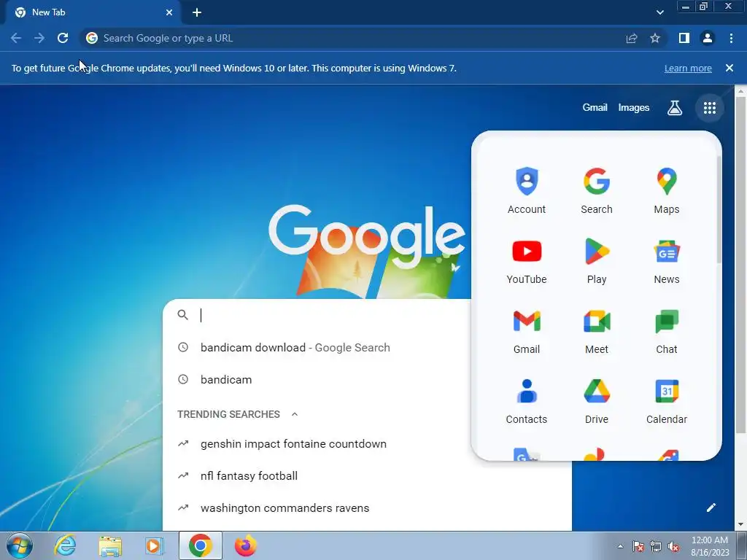Open Google Play from the apps grid
The width and height of the screenshot is (747, 560).
pyautogui.click(x=597, y=261)
